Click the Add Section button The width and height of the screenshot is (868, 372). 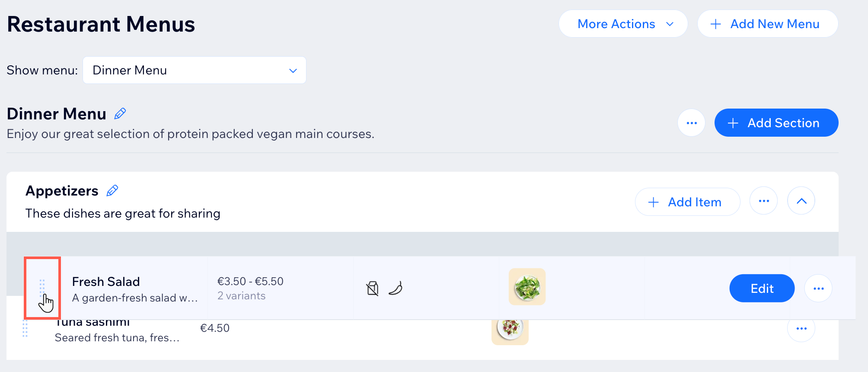point(776,123)
